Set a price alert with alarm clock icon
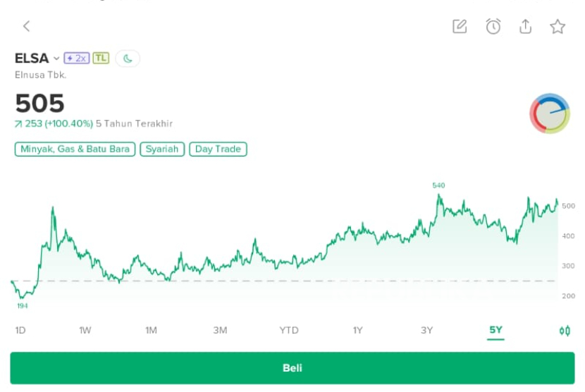This screenshot has height=392, width=585. (493, 26)
